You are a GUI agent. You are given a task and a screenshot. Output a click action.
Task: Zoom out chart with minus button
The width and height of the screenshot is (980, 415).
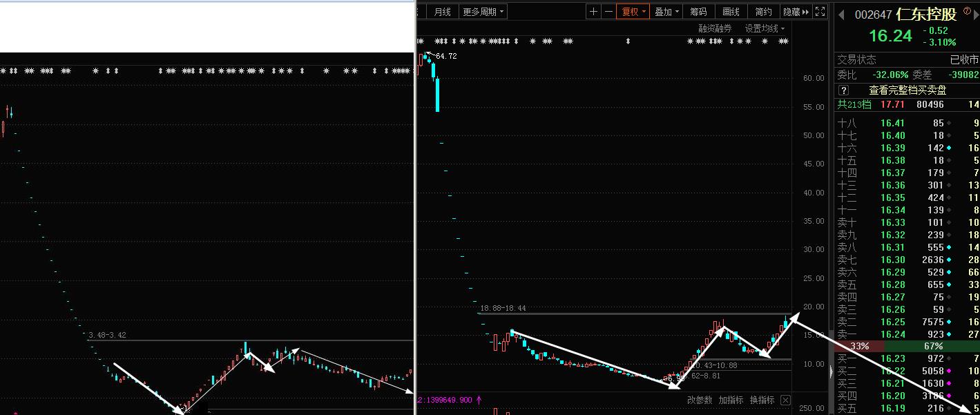[x=608, y=11]
